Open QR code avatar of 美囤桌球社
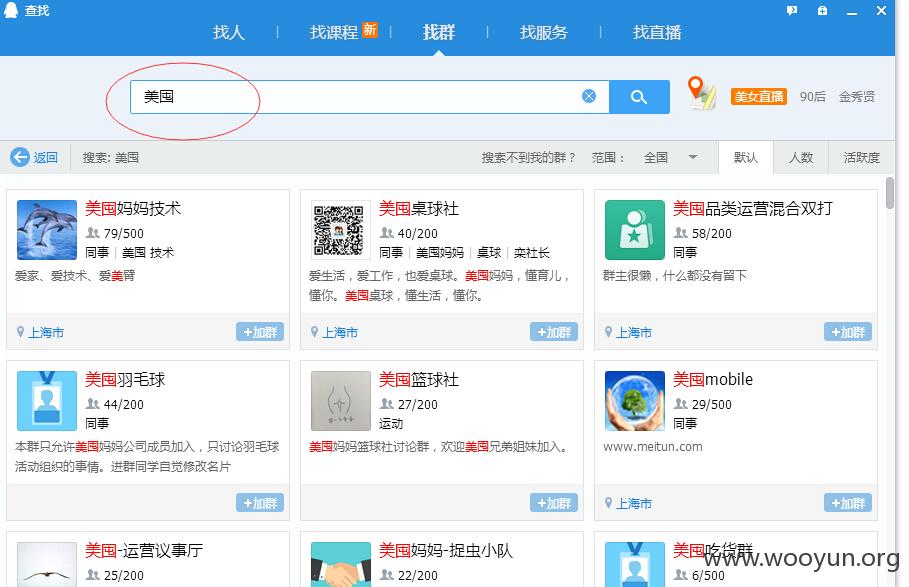This screenshot has width=909, height=587. 341,229
